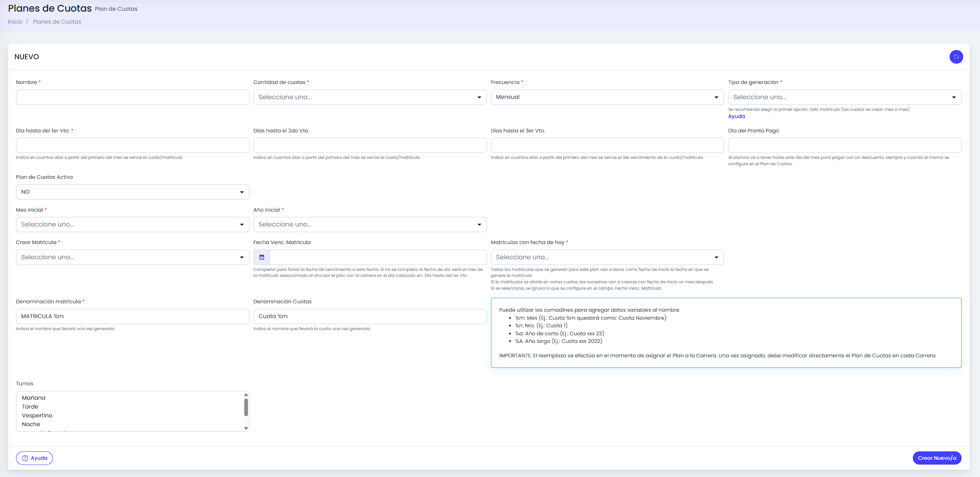The width and height of the screenshot is (980, 477).
Task: Open the calendar icon for Fecha Venc. Matrícula
Action: pos(261,257)
